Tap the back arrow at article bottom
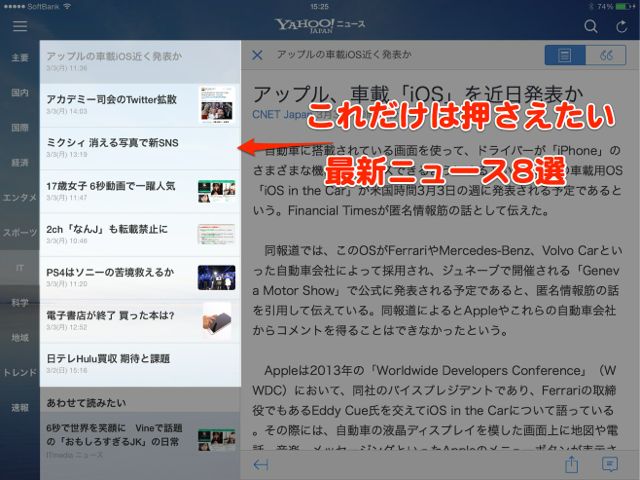The width and height of the screenshot is (640, 480). [260, 464]
